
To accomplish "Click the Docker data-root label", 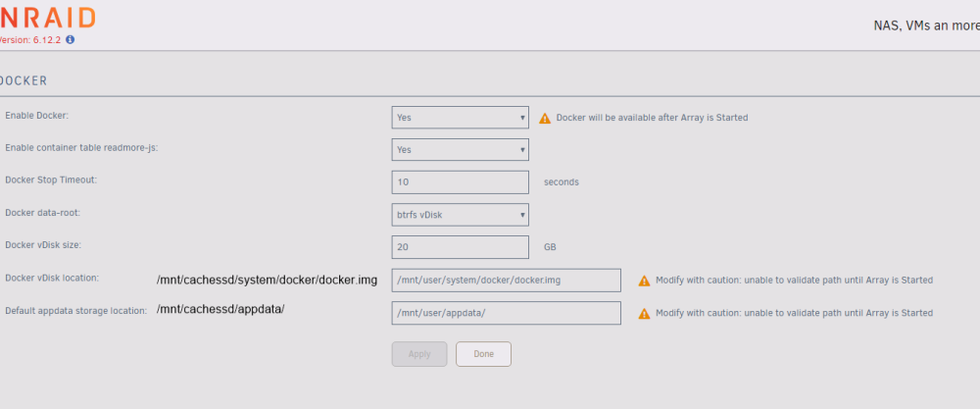I will click(x=42, y=213).
